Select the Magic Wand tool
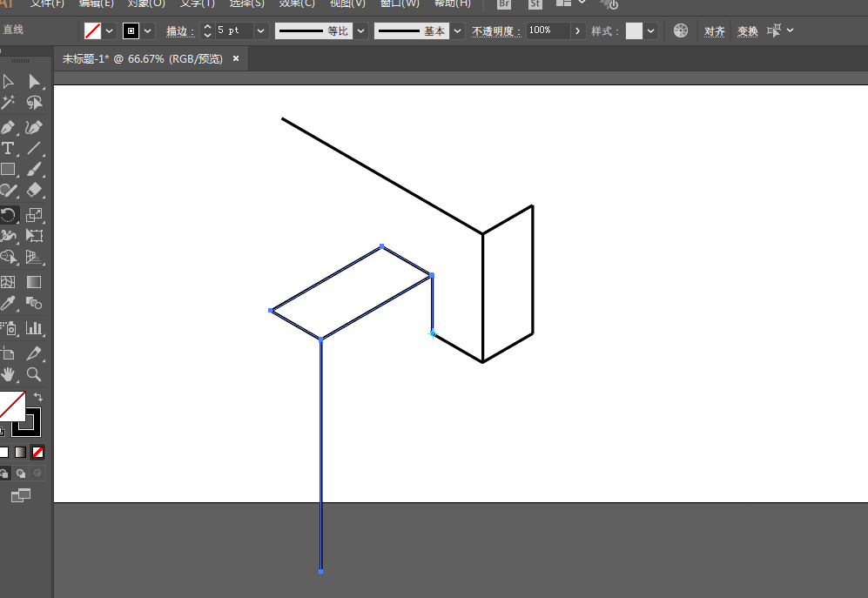 pyautogui.click(x=9, y=103)
